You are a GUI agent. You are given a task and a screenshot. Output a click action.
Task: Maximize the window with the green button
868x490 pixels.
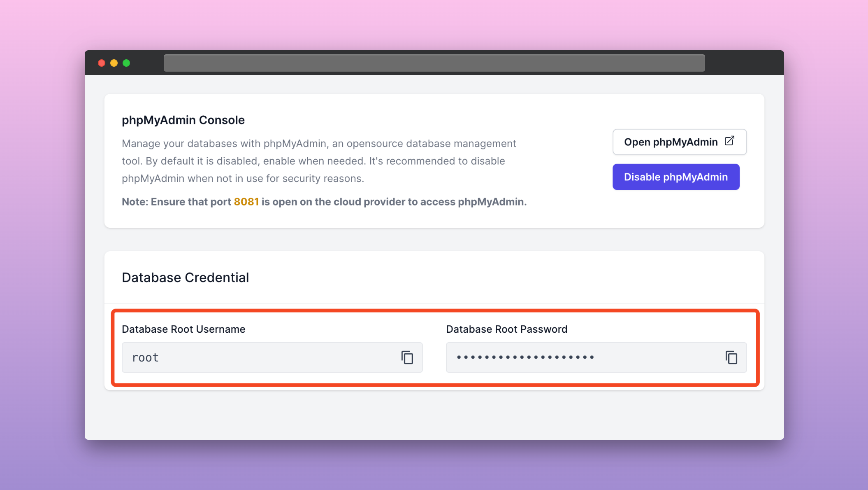pyautogui.click(x=126, y=63)
